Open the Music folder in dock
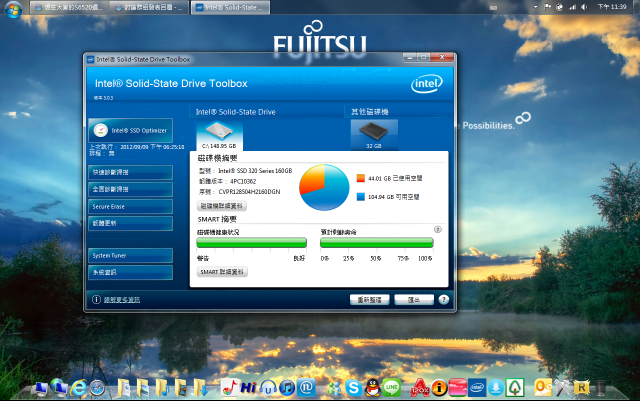640x401 pixels. pyautogui.click(x=162, y=388)
